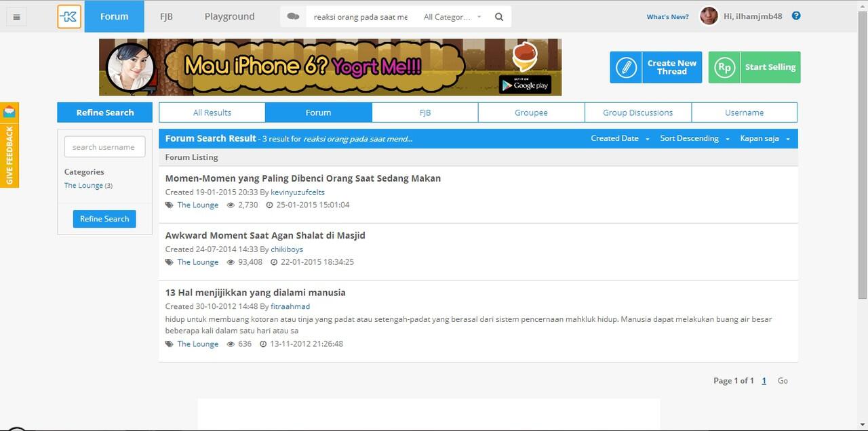Open thread 13 Hal menjijikkan yang dialami manusia
The width and height of the screenshot is (868, 431).
(256, 293)
